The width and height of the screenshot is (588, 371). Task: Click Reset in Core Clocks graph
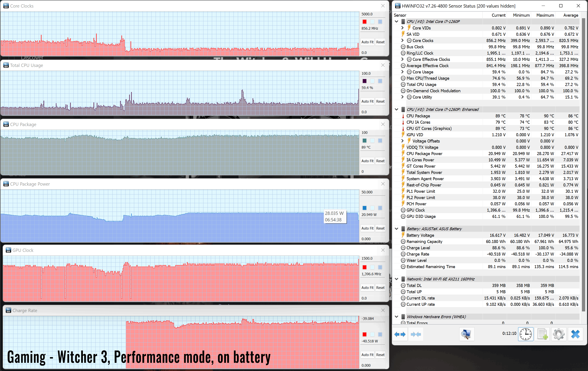[x=380, y=42]
